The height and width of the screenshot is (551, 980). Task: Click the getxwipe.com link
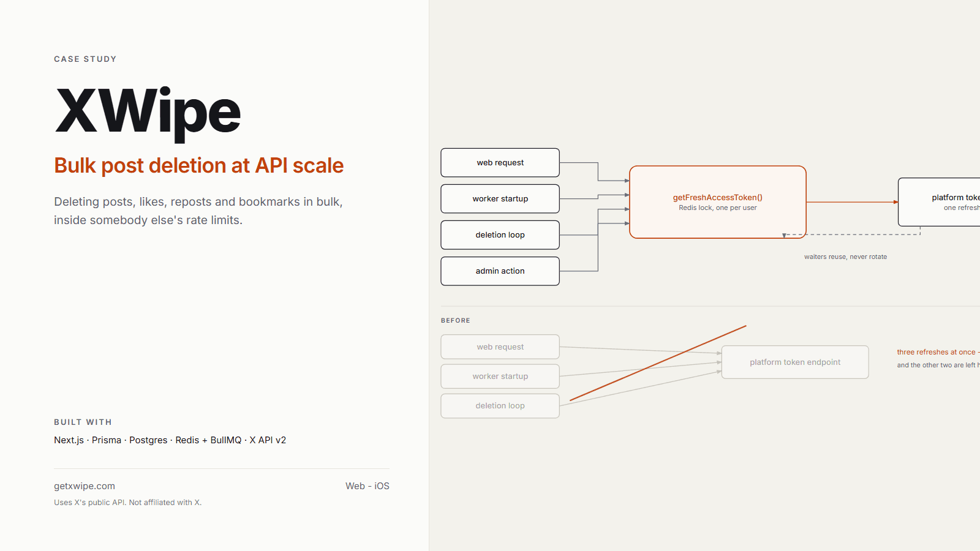[85, 486]
